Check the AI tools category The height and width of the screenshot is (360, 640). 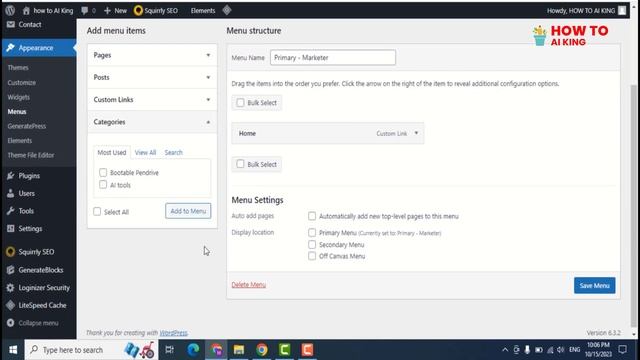(x=103, y=185)
